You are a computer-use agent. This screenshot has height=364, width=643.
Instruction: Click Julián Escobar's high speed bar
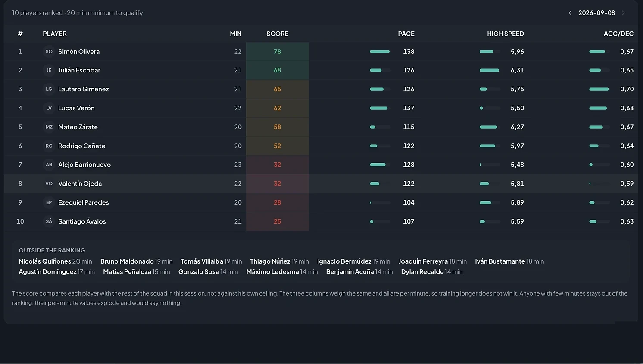click(490, 70)
